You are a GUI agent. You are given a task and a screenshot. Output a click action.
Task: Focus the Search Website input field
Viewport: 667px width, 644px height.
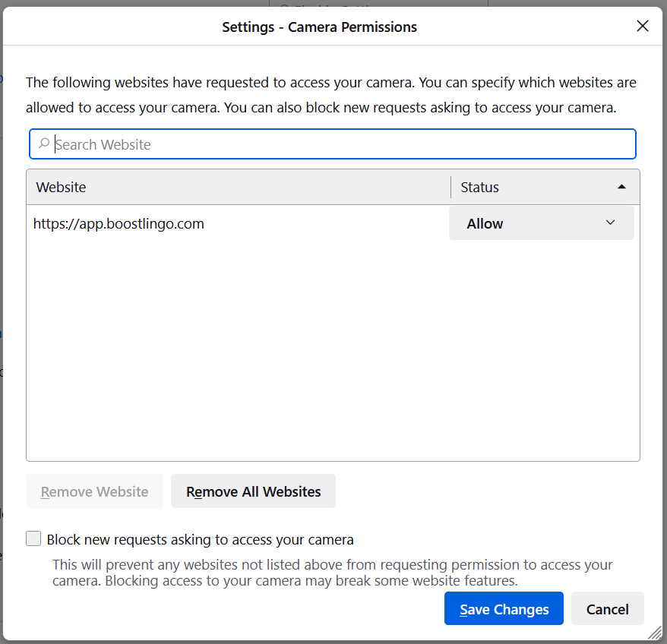click(333, 144)
